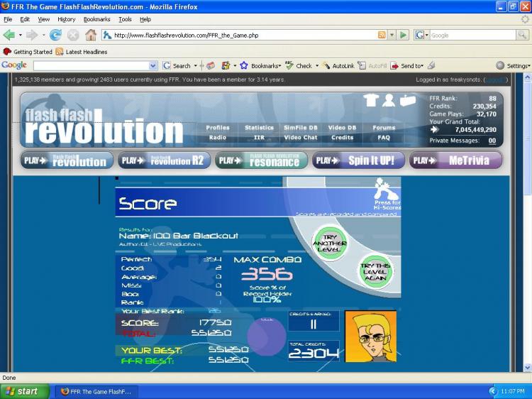Screen dimensions: 532x399
Task: Click the Windows Start button
Action: point(25,391)
